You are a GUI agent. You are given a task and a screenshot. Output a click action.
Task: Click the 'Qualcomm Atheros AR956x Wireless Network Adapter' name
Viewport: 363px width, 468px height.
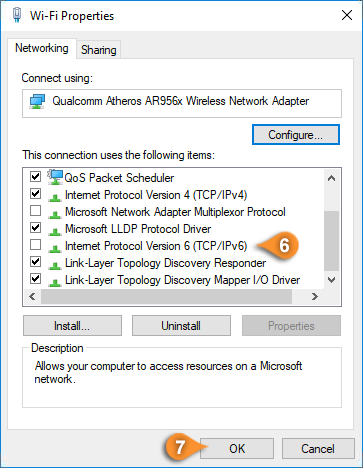tap(181, 101)
